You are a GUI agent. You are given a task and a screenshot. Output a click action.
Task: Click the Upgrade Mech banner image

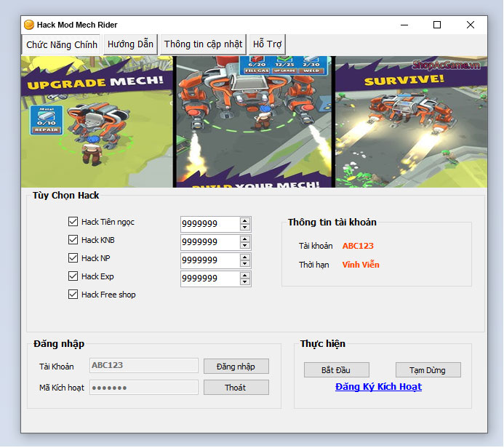point(97,121)
